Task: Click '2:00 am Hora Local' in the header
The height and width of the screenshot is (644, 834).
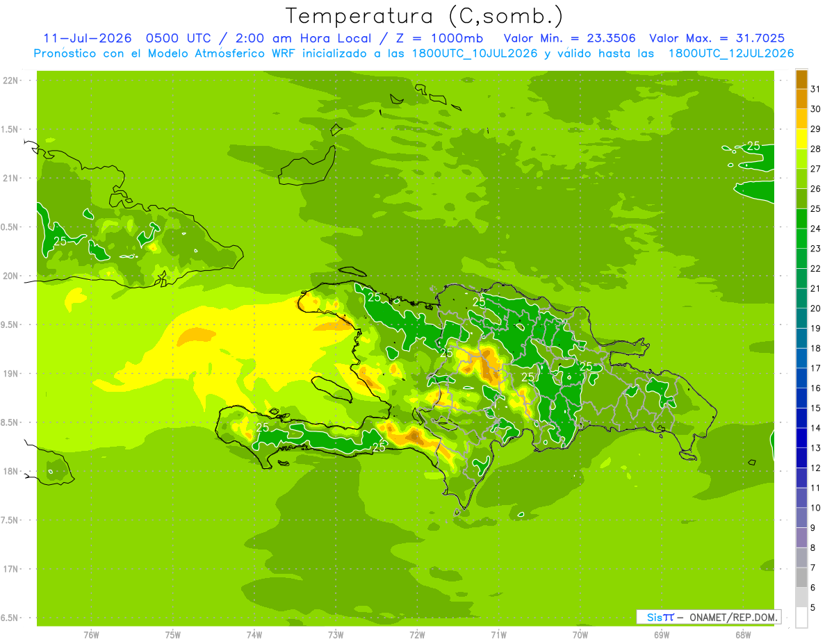Action: pos(303,38)
